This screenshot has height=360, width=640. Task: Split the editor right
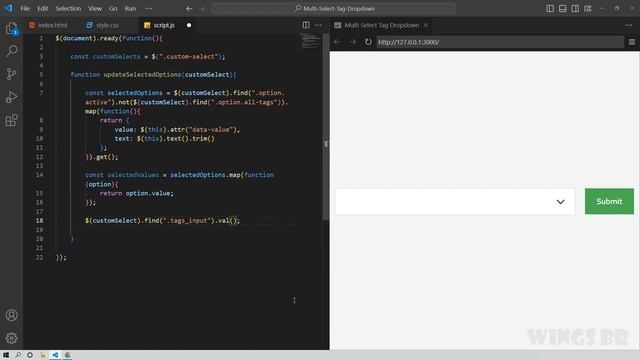[x=306, y=25]
